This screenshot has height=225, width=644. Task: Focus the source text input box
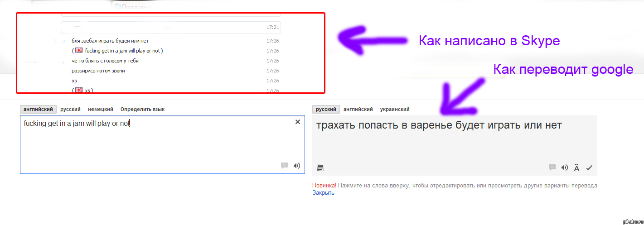pos(162,144)
